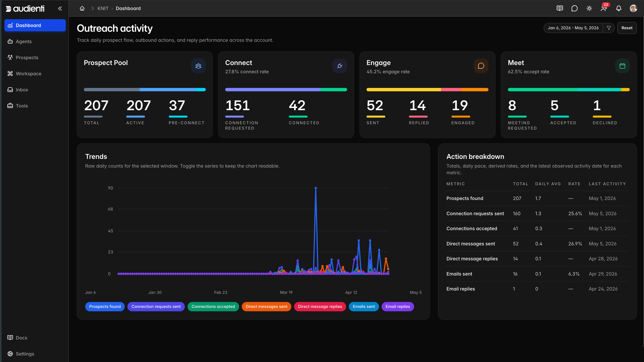Image resolution: width=644 pixels, height=362 pixels.
Task: Click 8 Meeting Requested value
Action: pyautogui.click(x=512, y=105)
